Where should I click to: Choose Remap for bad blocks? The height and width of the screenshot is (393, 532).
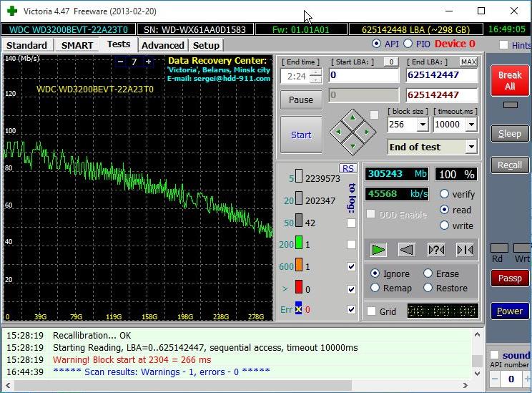pos(375,288)
